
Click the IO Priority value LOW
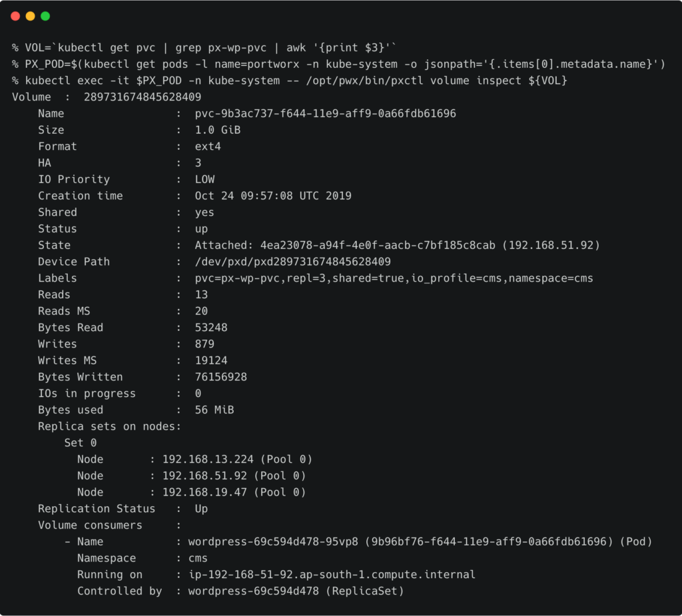[x=204, y=179]
